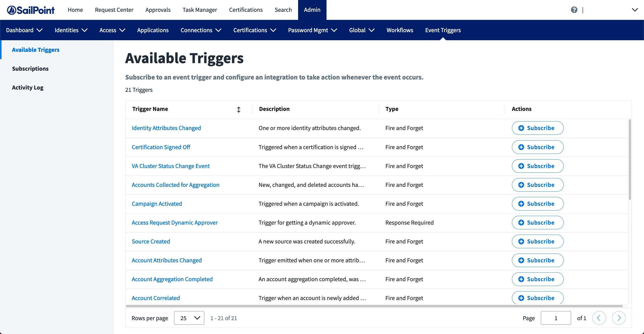The height and width of the screenshot is (334, 644).
Task: Select the Subscriptions sidebar item
Action: 30,68
